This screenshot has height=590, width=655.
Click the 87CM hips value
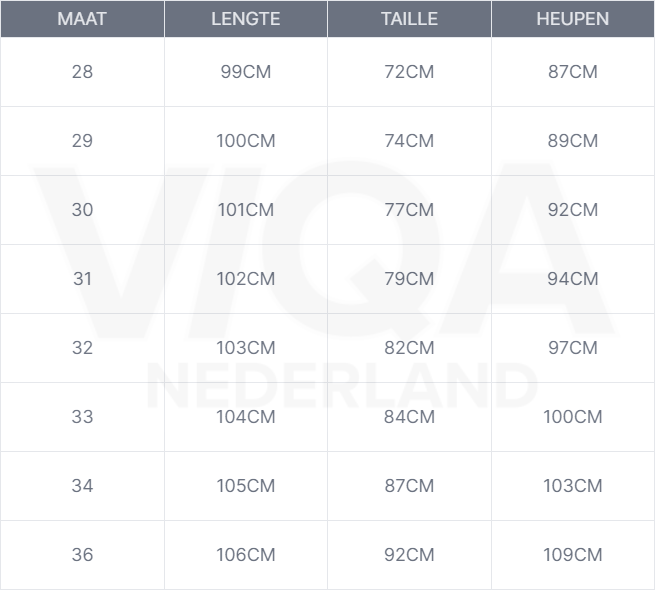[x=572, y=72]
